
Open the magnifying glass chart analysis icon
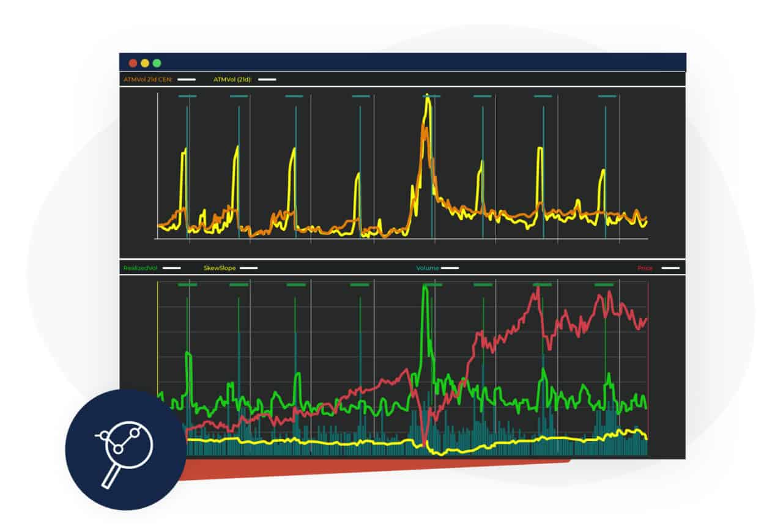[125, 449]
